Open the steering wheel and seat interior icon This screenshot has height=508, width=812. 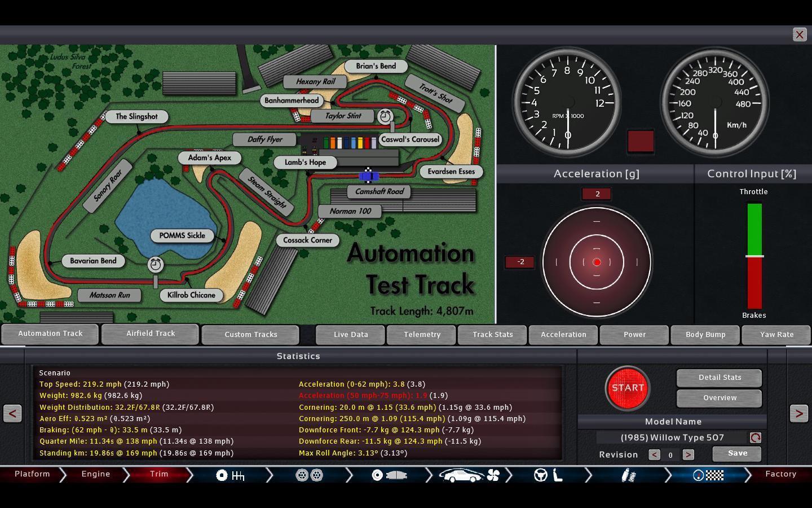tap(549, 475)
